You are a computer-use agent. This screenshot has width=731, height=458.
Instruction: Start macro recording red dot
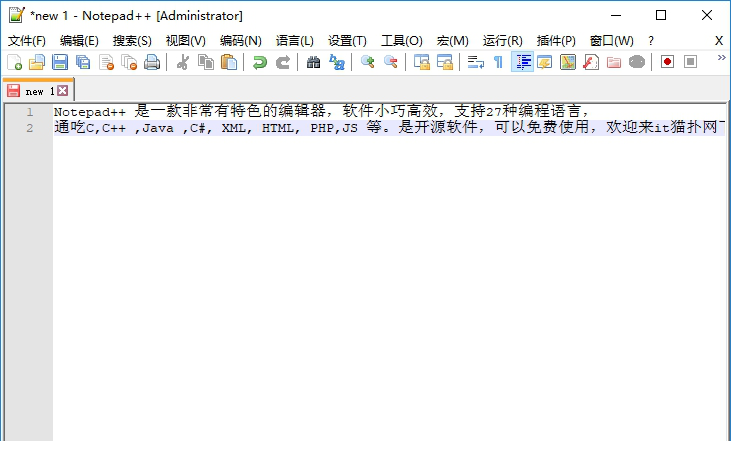coord(667,62)
